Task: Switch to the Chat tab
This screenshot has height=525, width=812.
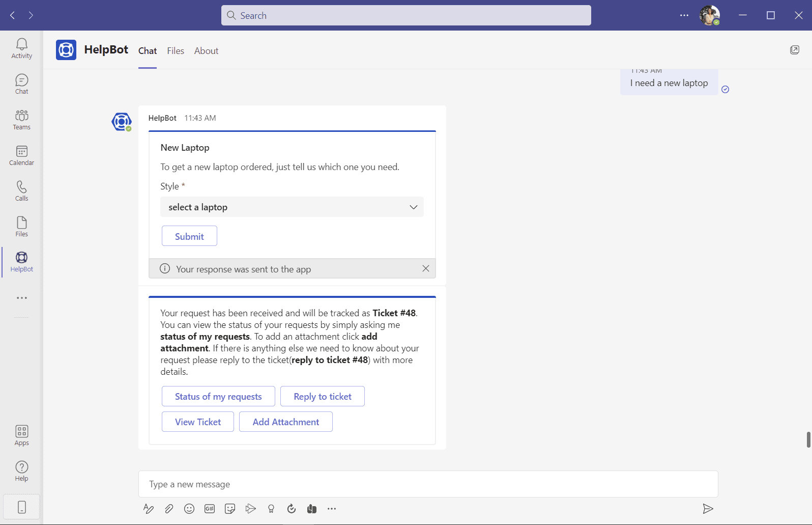Action: pos(148,51)
